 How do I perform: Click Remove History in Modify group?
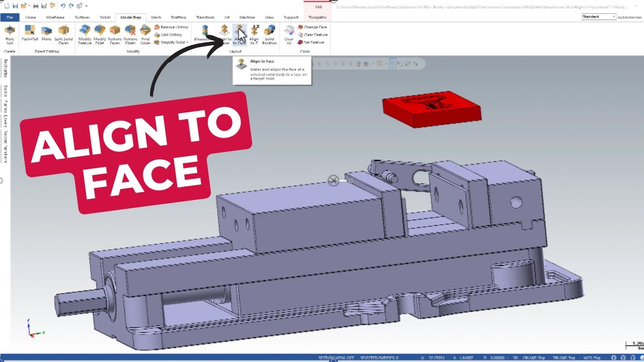point(172,27)
